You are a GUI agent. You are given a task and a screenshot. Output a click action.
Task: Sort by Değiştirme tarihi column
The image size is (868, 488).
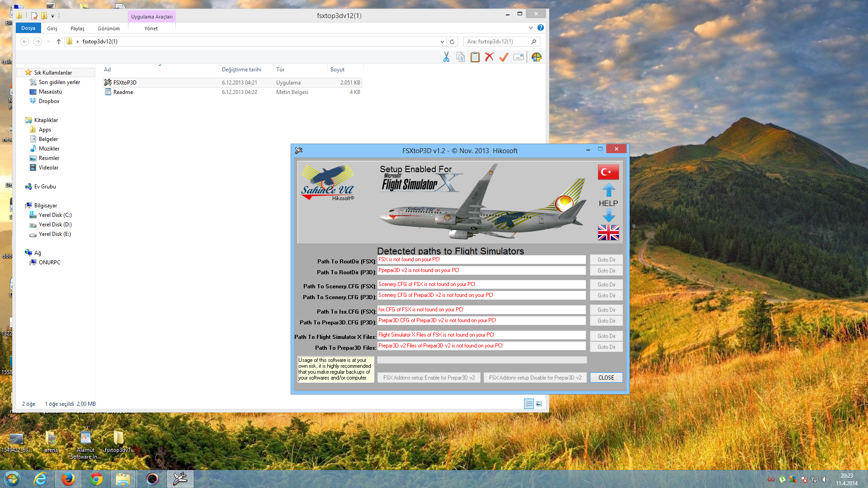pyautogui.click(x=246, y=70)
